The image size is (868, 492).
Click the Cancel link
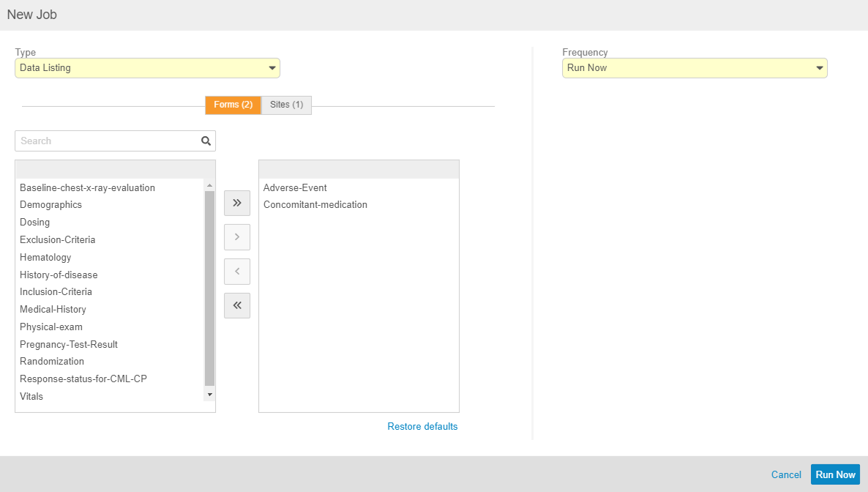786,474
